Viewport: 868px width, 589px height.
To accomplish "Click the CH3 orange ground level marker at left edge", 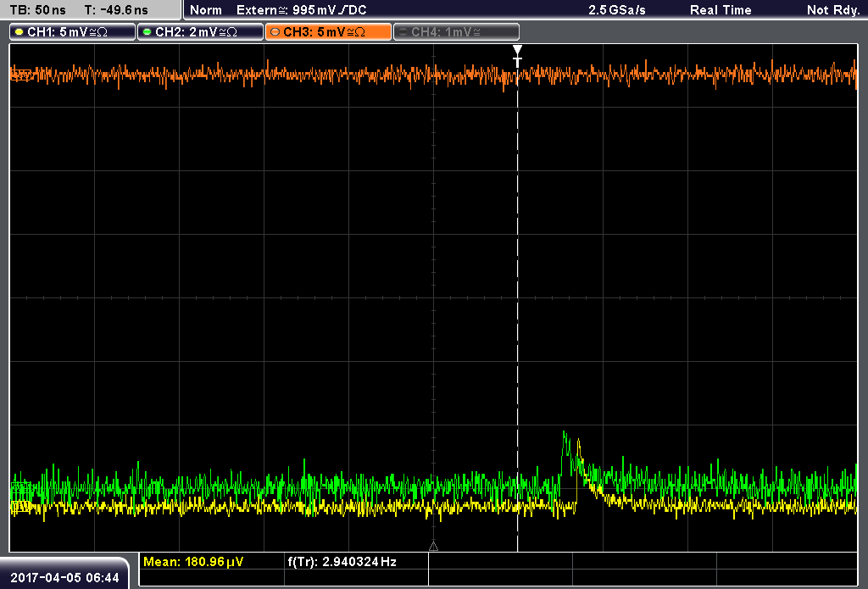I will click(x=20, y=75).
